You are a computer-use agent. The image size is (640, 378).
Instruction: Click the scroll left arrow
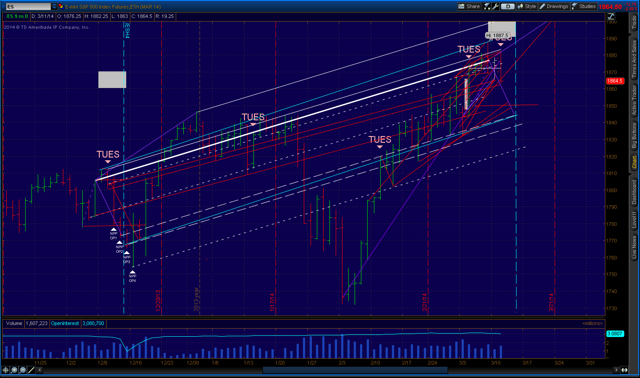click(x=40, y=370)
